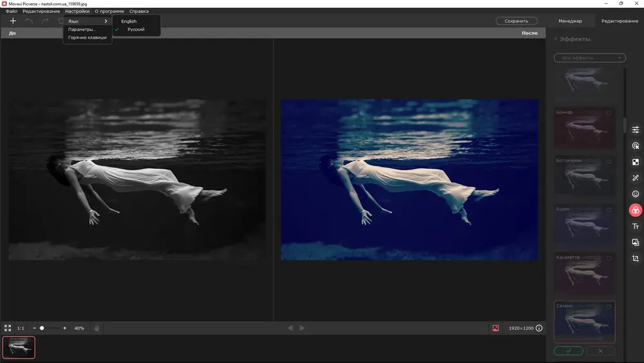
Task: Click the zoom slider handle
Action: (x=42, y=328)
